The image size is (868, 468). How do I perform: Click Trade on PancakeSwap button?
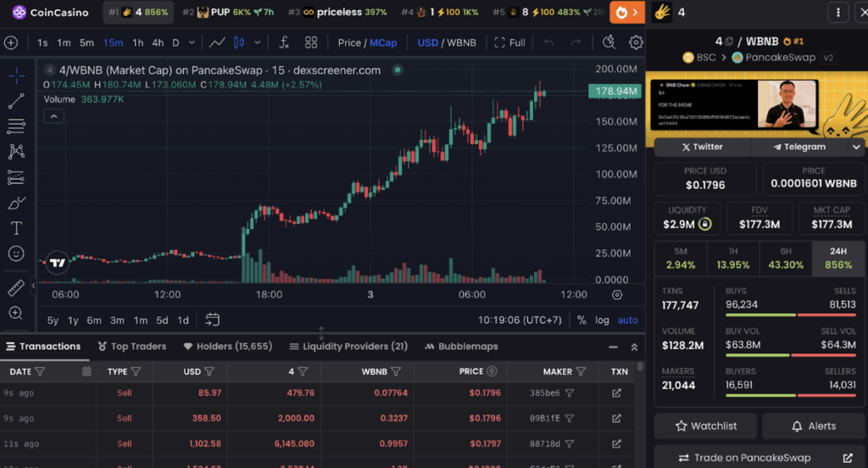[743, 458]
